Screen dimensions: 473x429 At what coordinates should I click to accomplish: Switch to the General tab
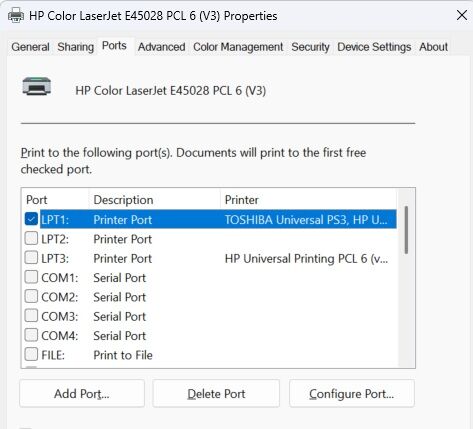point(30,47)
